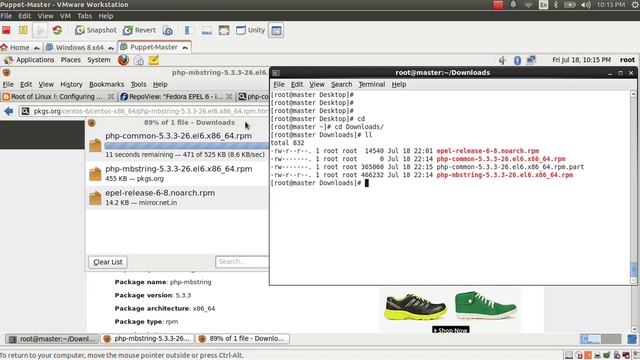Screen dimensions: 640x360
Task: Select epel-release-6-8.noarch.rpm download entry
Action: pos(177,198)
